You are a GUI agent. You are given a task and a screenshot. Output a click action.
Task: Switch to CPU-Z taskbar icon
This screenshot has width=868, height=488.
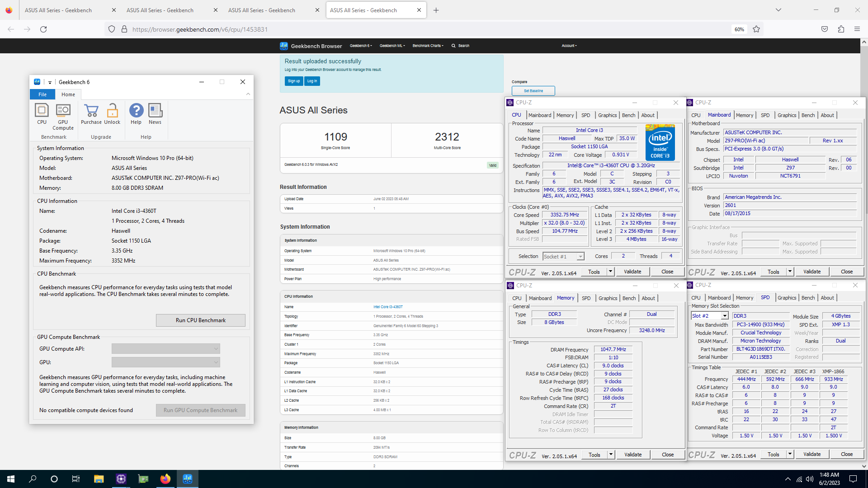(121, 479)
